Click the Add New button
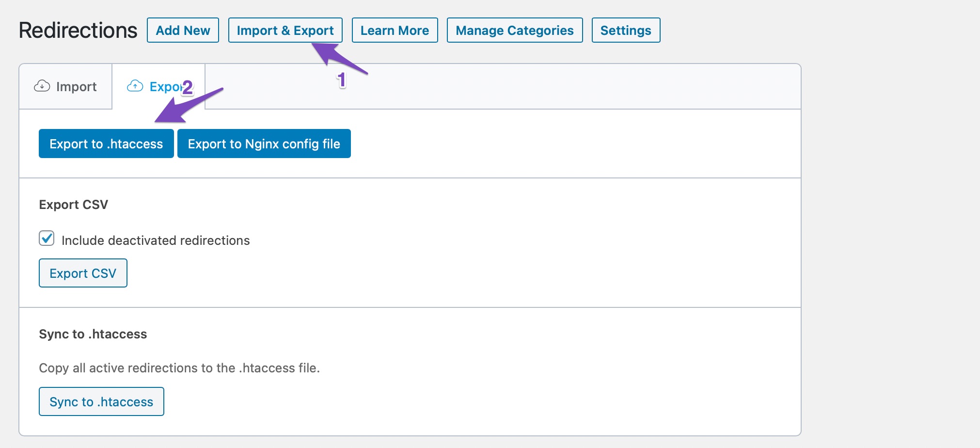This screenshot has width=980, height=448. tap(183, 30)
